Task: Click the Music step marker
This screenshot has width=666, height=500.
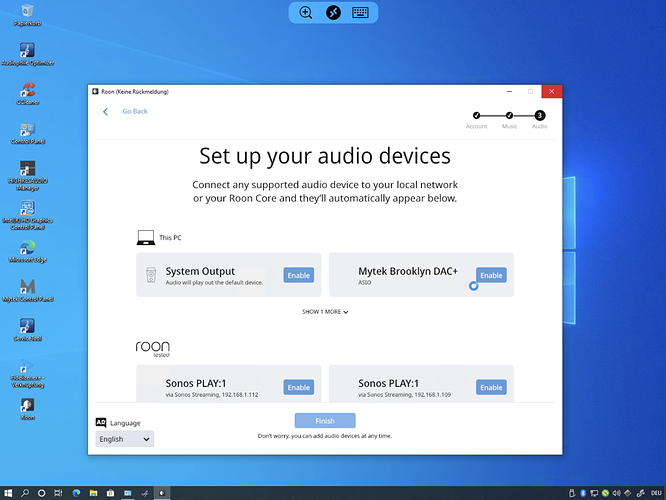Action: click(509, 115)
